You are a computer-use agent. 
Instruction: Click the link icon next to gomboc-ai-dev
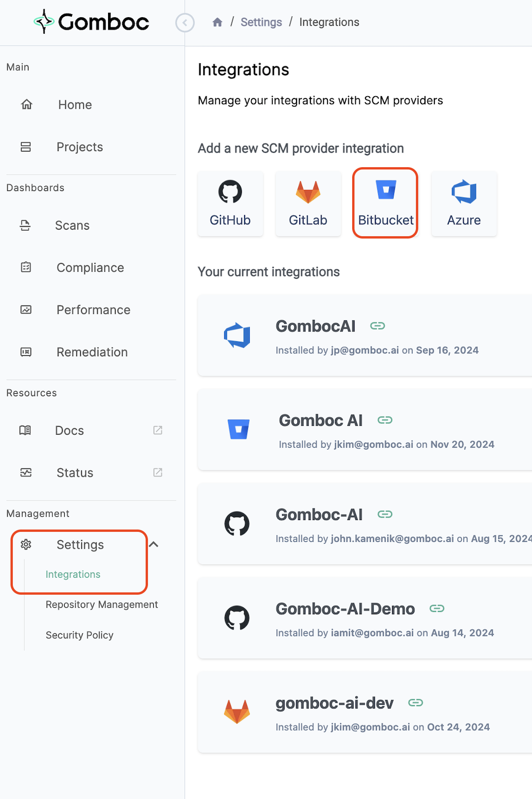(416, 703)
